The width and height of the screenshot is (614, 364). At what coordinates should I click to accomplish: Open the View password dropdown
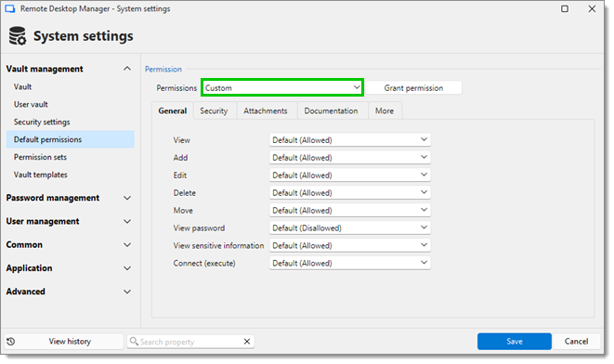pyautogui.click(x=349, y=227)
